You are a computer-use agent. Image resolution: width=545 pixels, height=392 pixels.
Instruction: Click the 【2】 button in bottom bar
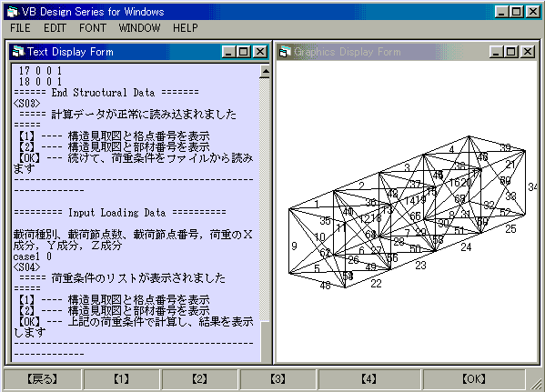coord(199,379)
